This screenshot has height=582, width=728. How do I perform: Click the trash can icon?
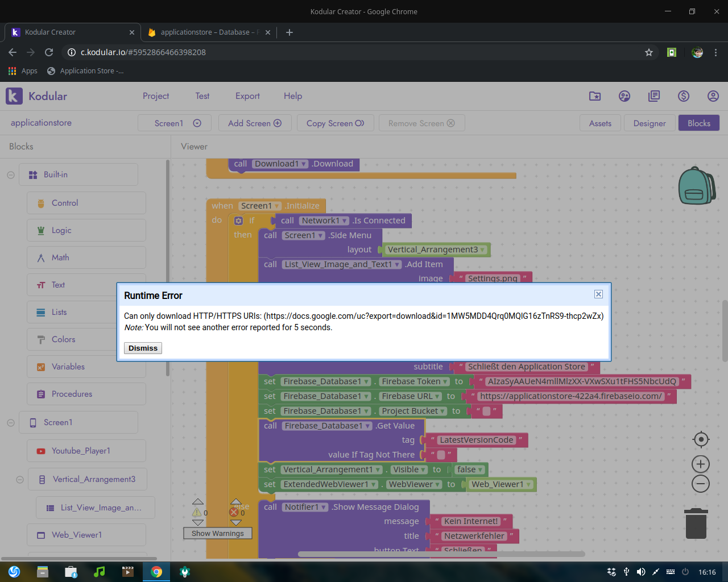coord(696,523)
